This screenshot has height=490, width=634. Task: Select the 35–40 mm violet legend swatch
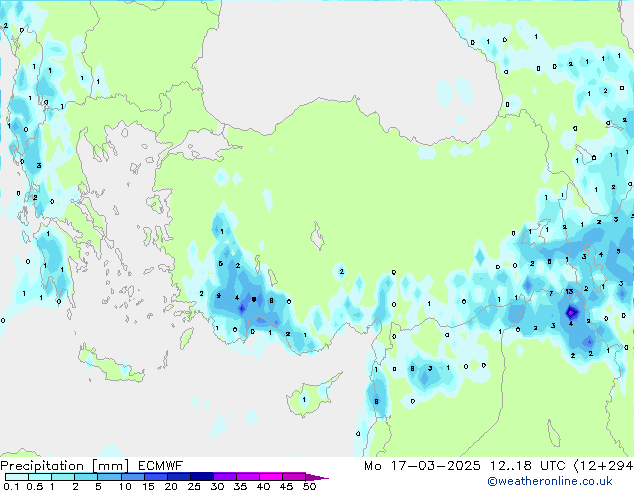(248, 477)
